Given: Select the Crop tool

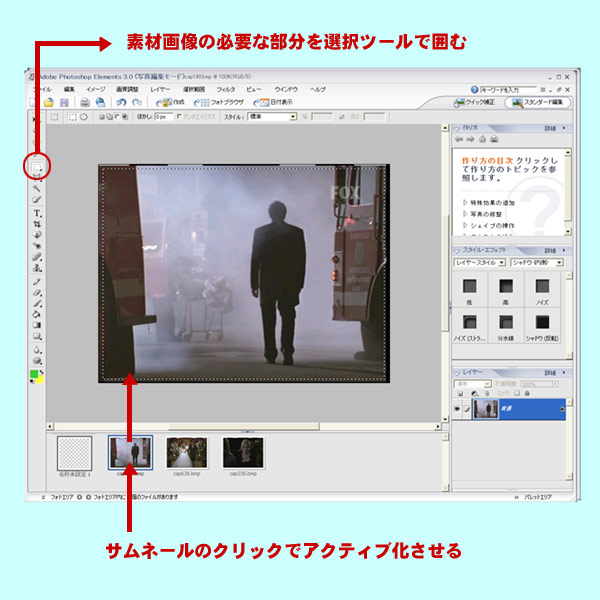Looking at the screenshot, I should click(37, 224).
